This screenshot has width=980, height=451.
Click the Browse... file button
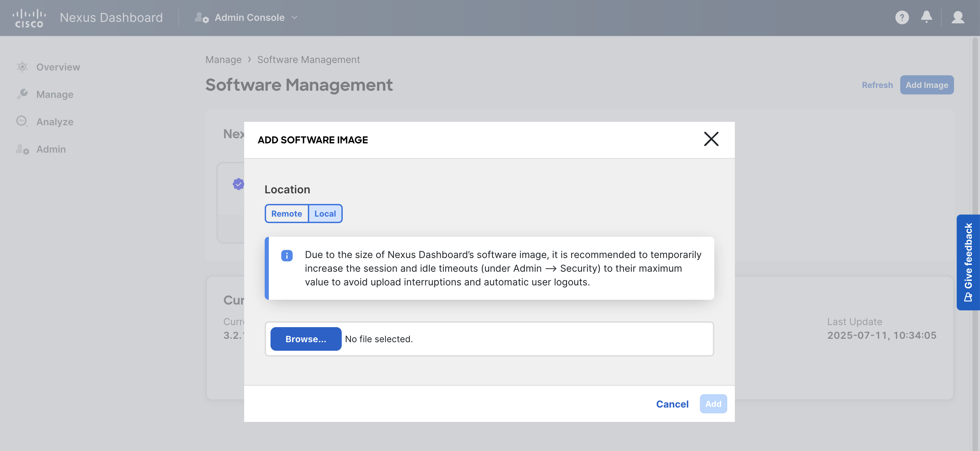(305, 339)
